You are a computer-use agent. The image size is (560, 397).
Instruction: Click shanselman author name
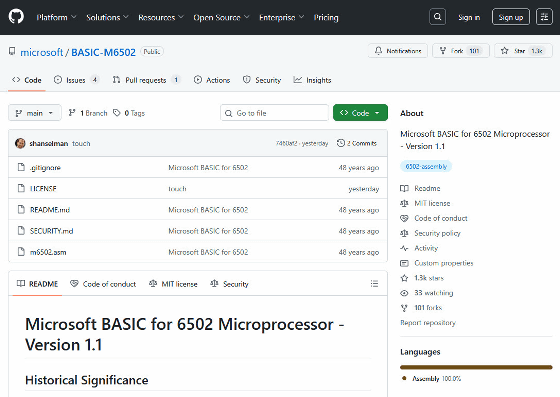(x=49, y=143)
